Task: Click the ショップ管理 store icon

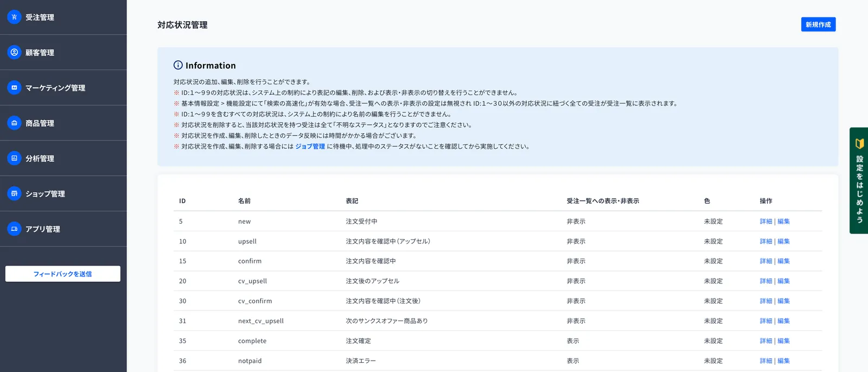Action: click(x=14, y=193)
